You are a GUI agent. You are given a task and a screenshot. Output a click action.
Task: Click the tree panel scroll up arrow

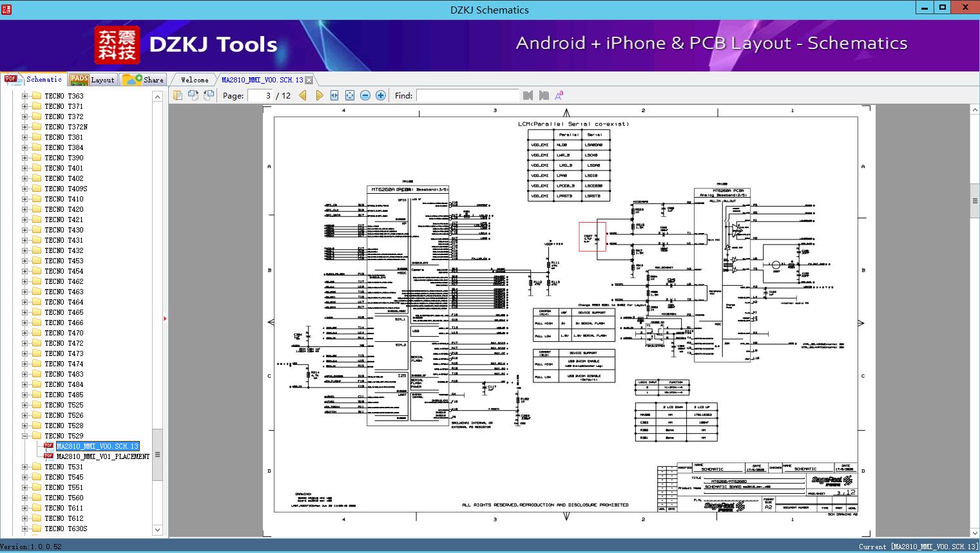pos(157,97)
